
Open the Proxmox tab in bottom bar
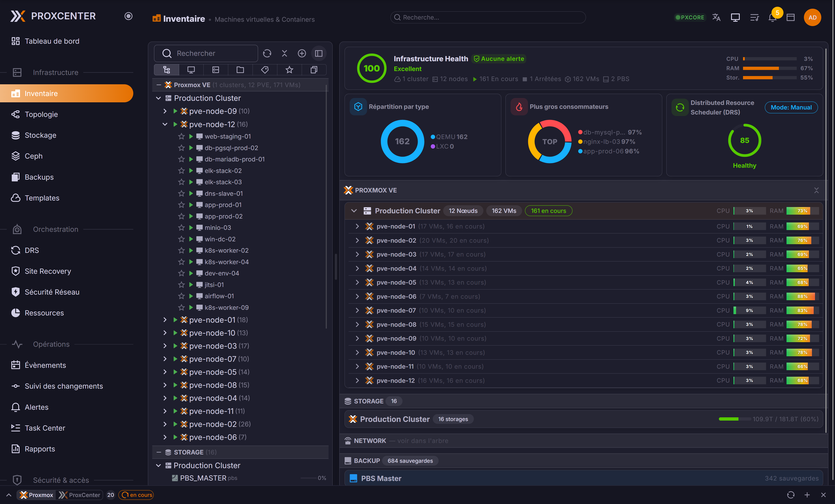[37, 495]
